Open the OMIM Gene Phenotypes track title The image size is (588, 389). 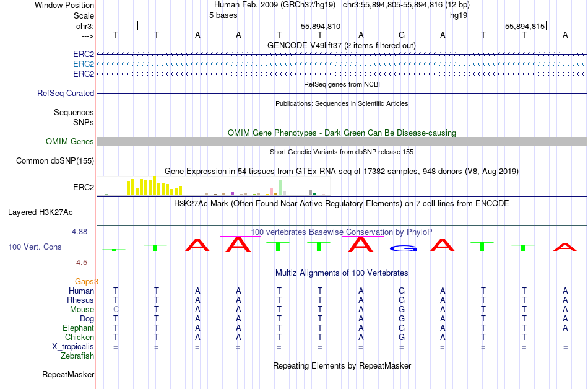tap(342, 133)
